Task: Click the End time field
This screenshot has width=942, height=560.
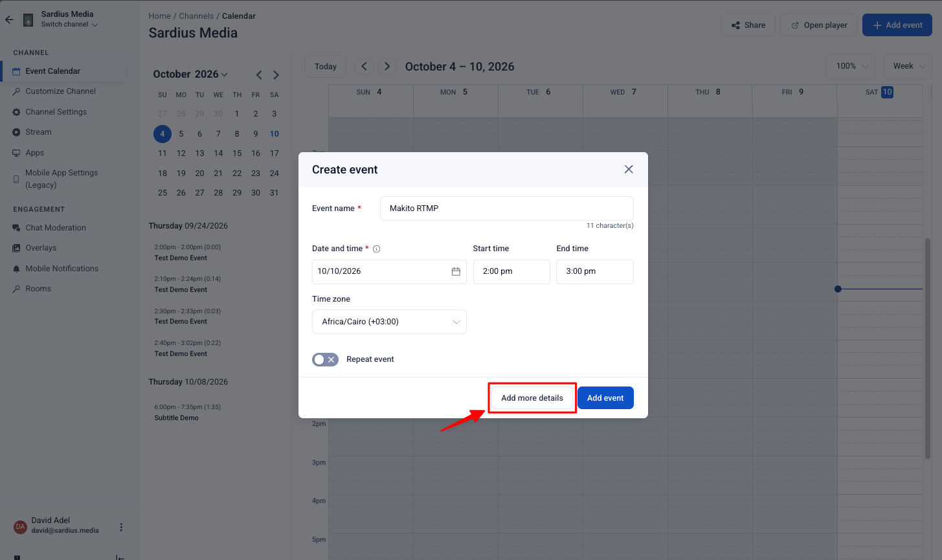Action: pyautogui.click(x=595, y=271)
